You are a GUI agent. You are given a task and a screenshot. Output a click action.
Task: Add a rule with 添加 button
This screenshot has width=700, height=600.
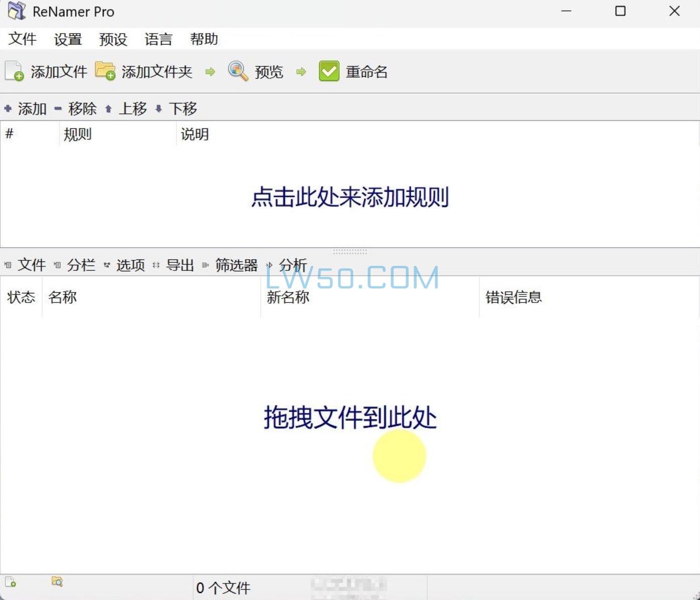(26, 108)
